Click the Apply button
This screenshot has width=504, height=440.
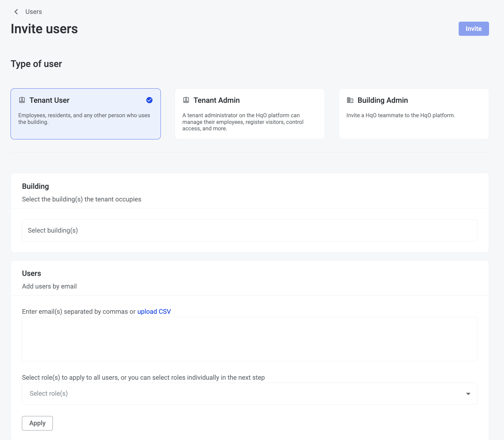(37, 423)
